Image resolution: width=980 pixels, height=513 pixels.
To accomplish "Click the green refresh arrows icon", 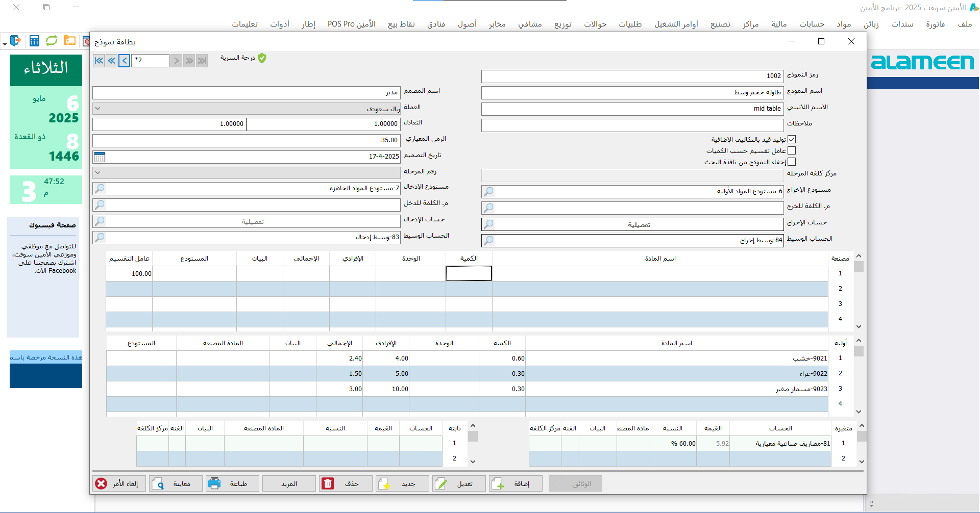I will 52,41.
